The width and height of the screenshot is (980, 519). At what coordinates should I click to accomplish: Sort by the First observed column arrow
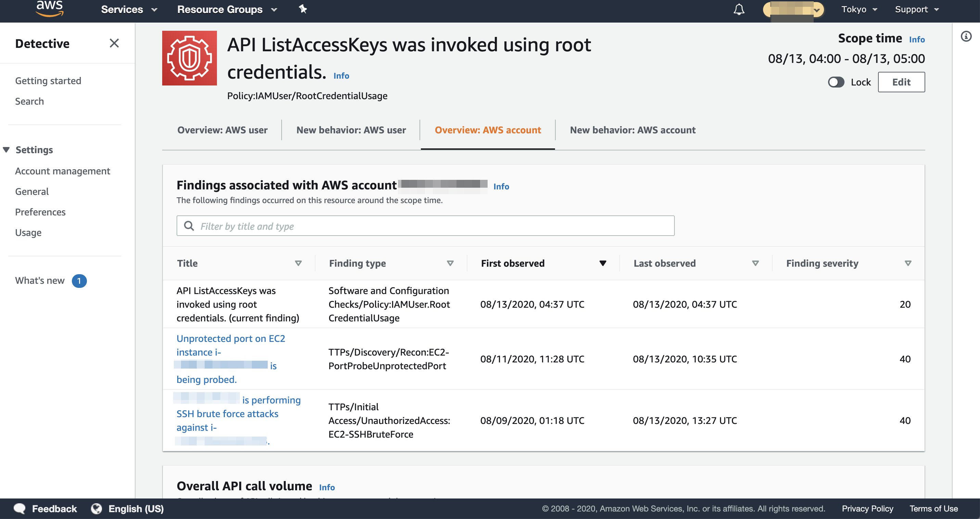[603, 263]
